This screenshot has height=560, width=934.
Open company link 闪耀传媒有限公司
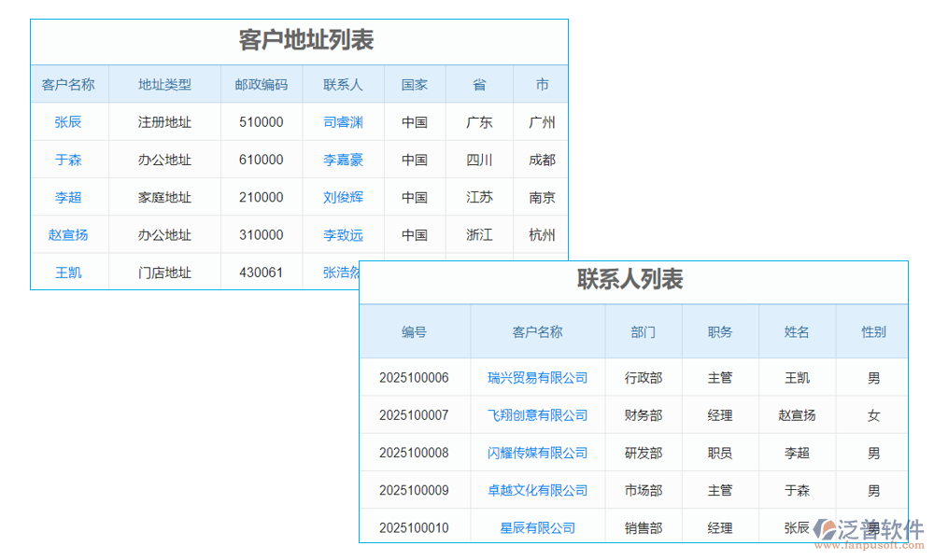click(x=538, y=453)
